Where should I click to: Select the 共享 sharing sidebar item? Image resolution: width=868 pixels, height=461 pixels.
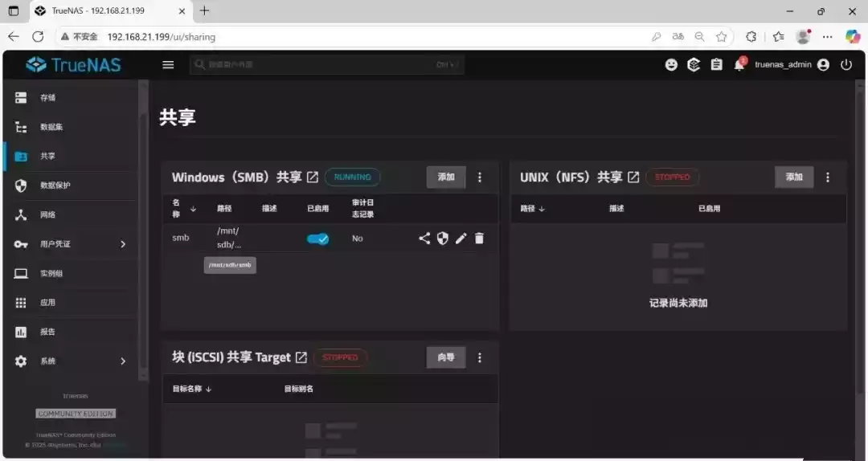click(x=71, y=157)
